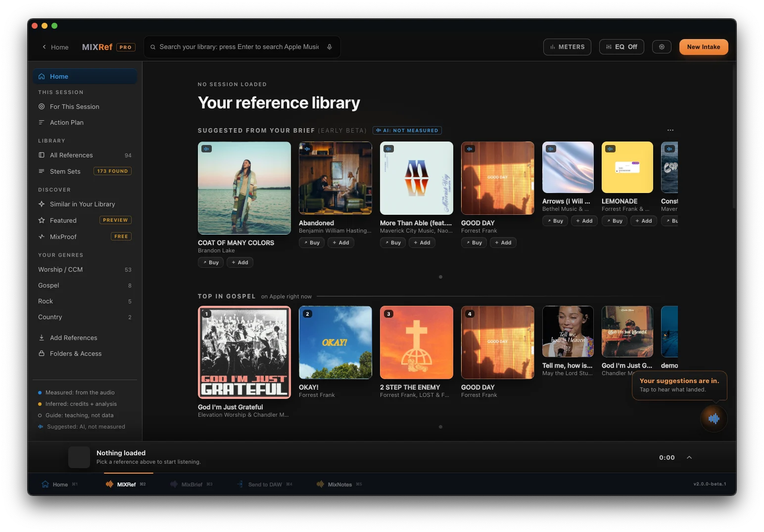Image resolution: width=764 pixels, height=532 pixels.
Task: Click the search magnifier icon
Action: point(153,47)
